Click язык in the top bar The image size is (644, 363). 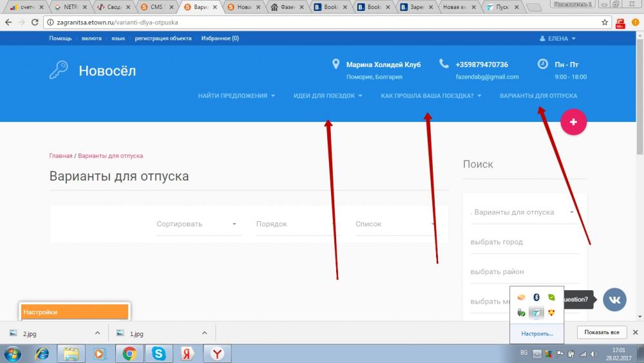coord(118,38)
